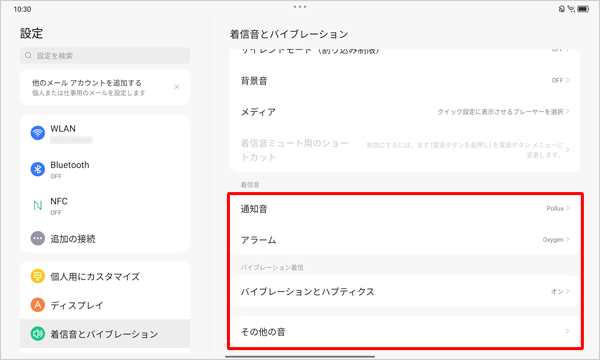Open the アラーム sound setting

[405, 240]
